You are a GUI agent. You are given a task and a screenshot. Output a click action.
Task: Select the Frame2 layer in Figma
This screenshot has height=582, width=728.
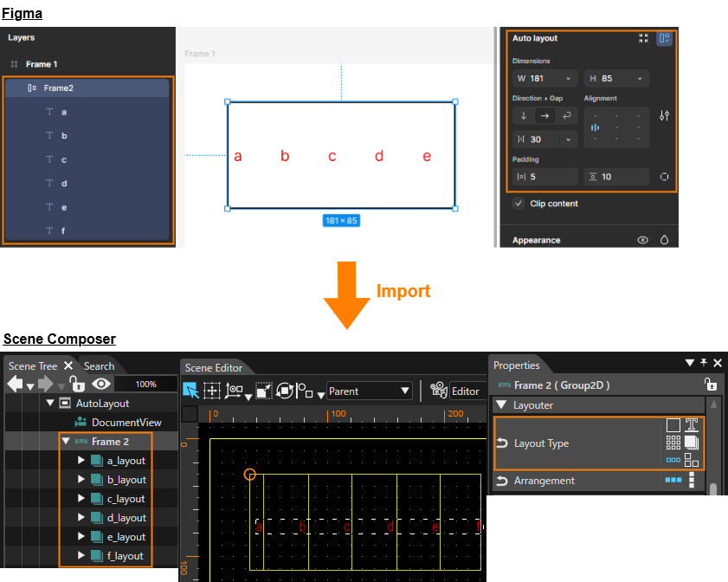point(87,87)
